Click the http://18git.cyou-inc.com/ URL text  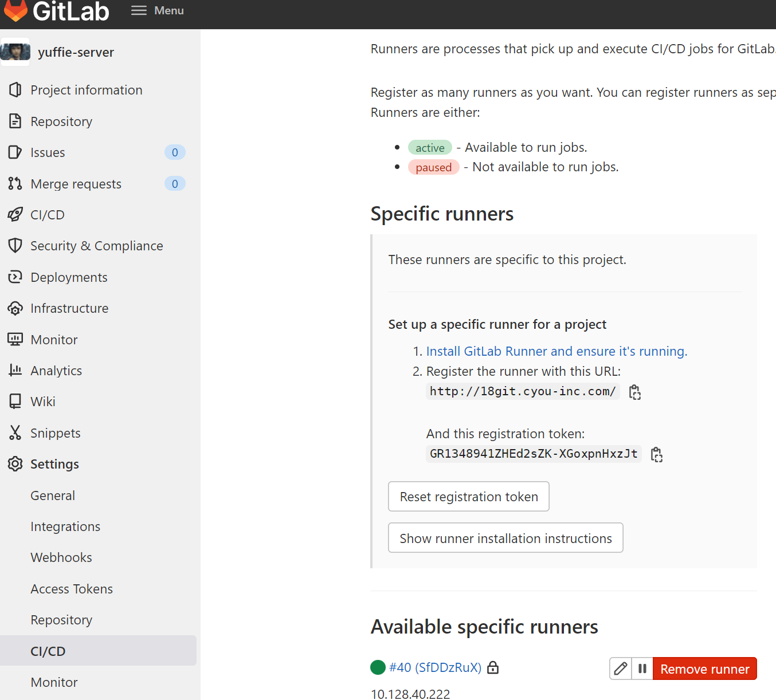pyautogui.click(x=523, y=391)
